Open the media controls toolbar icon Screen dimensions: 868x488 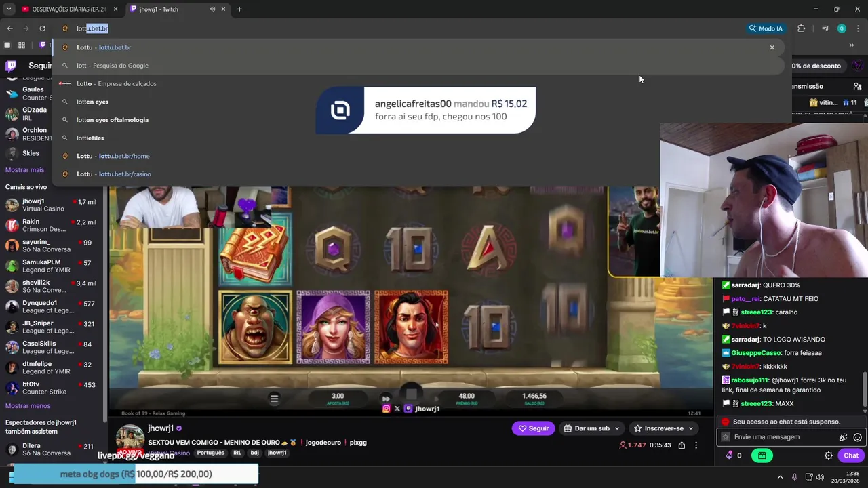(825, 28)
